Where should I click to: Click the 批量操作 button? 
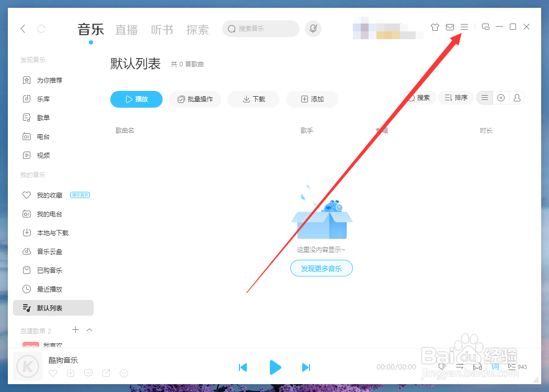point(195,99)
